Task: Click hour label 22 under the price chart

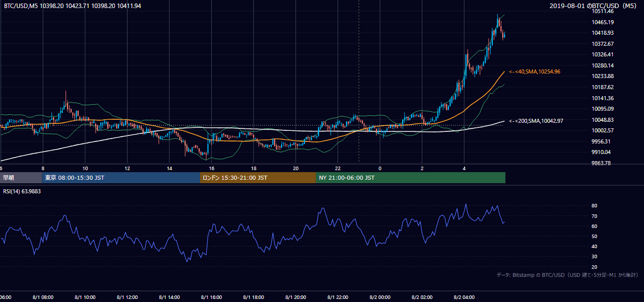Action: pyautogui.click(x=338, y=168)
